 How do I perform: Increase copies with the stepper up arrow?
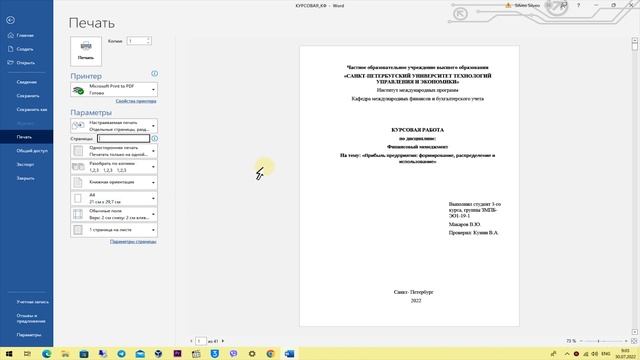[149, 39]
